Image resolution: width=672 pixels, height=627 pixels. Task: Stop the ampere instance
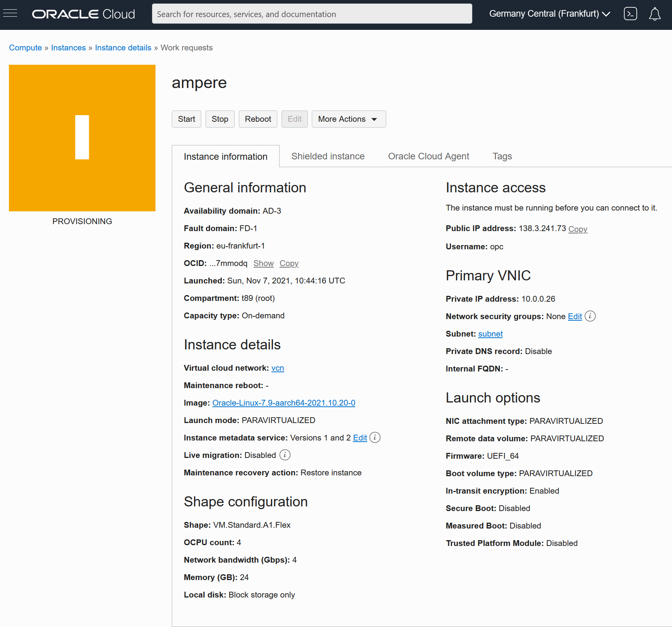(x=219, y=119)
